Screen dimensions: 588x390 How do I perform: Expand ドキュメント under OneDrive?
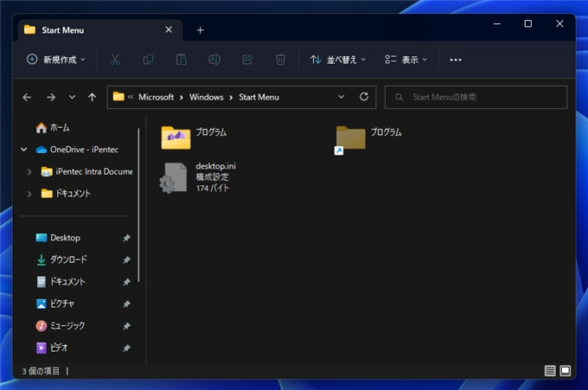29,194
